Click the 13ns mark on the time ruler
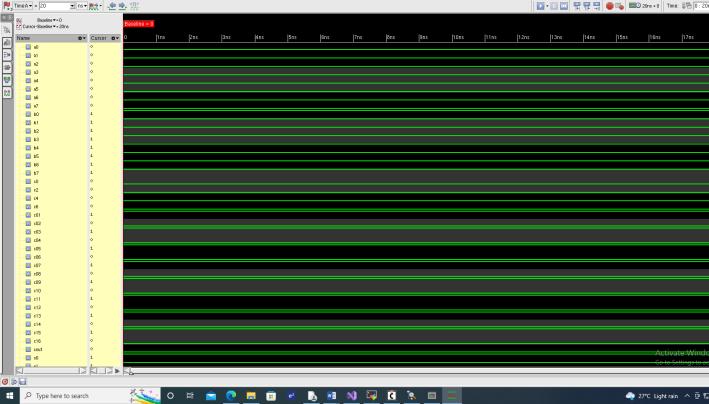This screenshot has height=404, width=709. [x=556, y=37]
